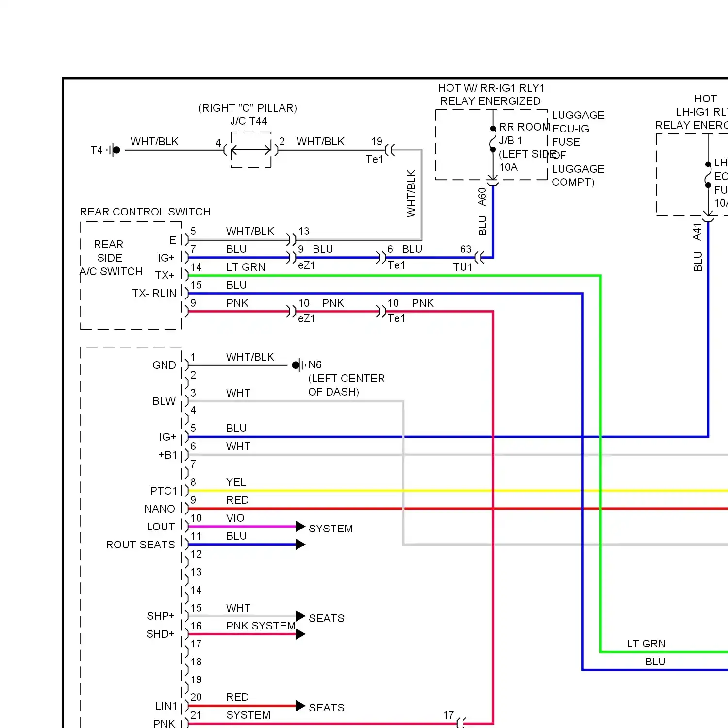Click the LUGGAGE ECU-IG FUSE label

[x=578, y=129]
